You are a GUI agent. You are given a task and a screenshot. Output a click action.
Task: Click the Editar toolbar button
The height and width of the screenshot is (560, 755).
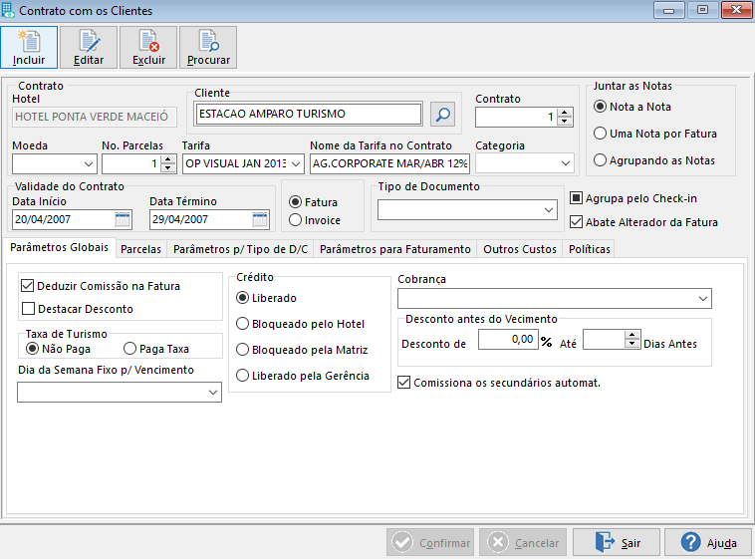[x=89, y=47]
